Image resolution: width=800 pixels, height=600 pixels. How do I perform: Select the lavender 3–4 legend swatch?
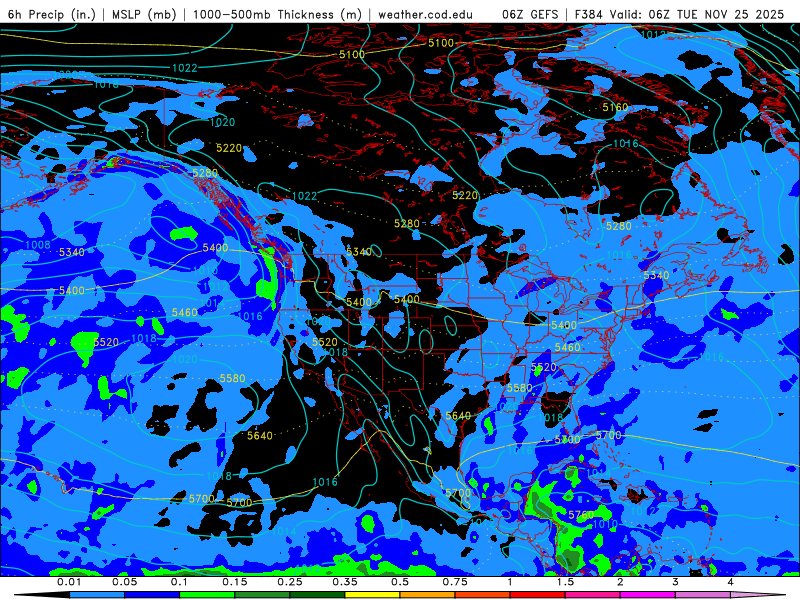click(x=703, y=595)
